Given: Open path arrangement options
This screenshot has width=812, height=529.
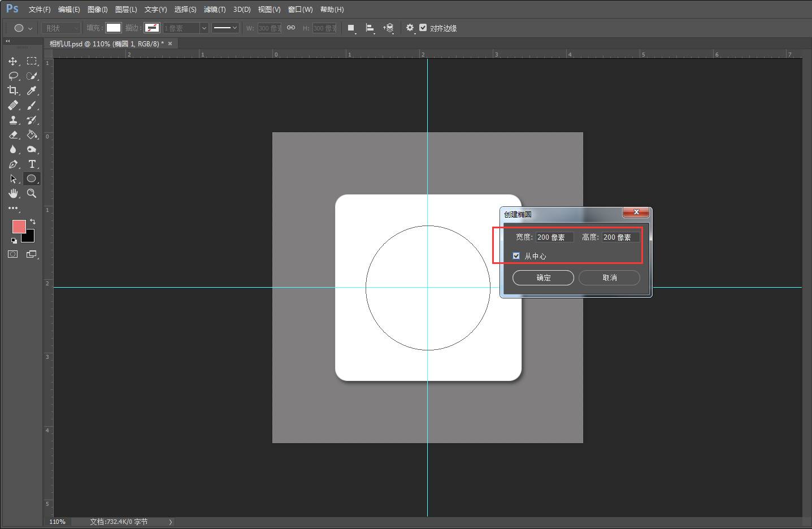Looking at the screenshot, I should [x=388, y=28].
